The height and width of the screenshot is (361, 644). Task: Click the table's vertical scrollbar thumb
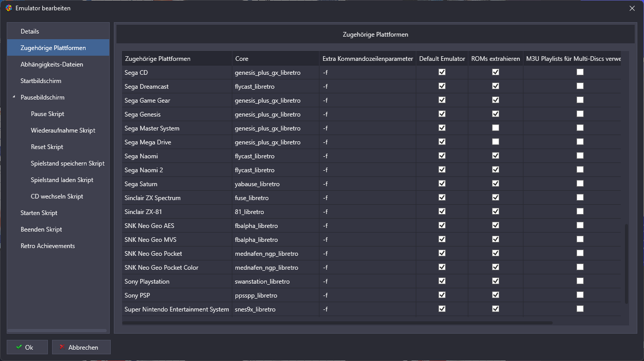coord(626,263)
